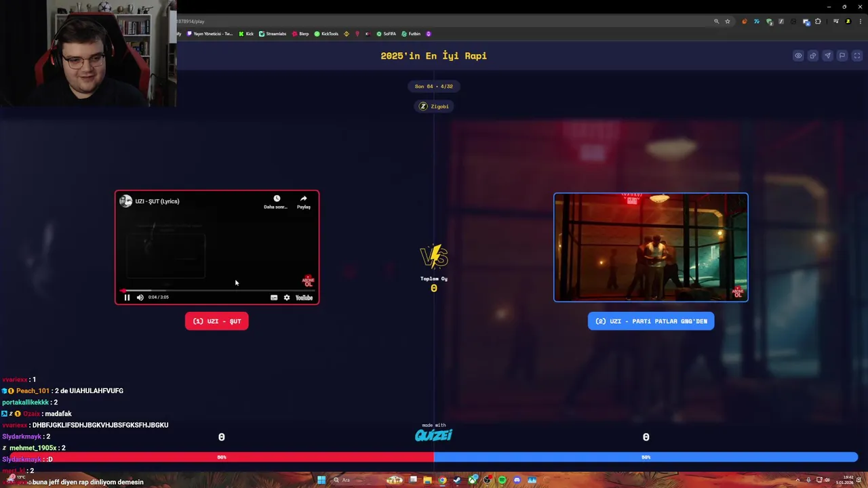Open YouTube player settings gear
The width and height of the screenshot is (868, 488).
(x=287, y=298)
